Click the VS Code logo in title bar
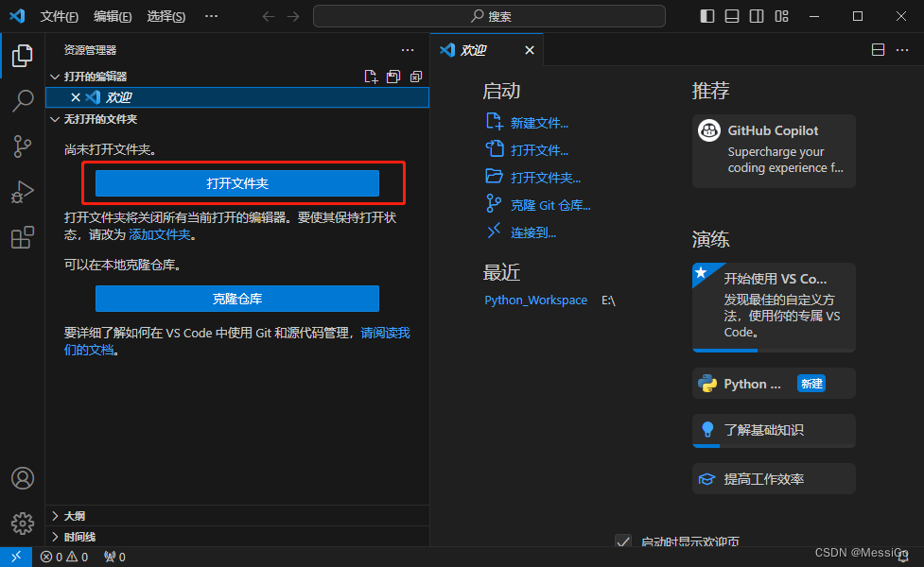Viewport: 924px width, 567px height. pos(17,16)
